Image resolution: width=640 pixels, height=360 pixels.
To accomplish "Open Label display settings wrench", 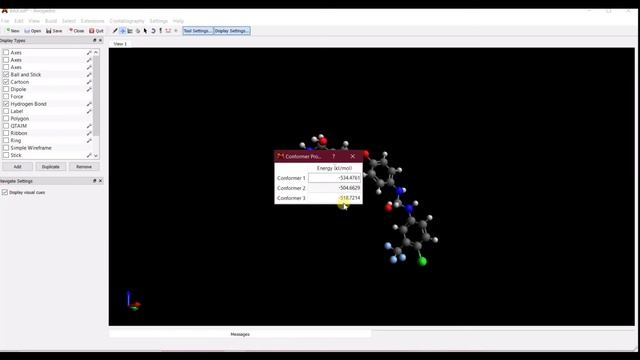I will click(x=89, y=111).
